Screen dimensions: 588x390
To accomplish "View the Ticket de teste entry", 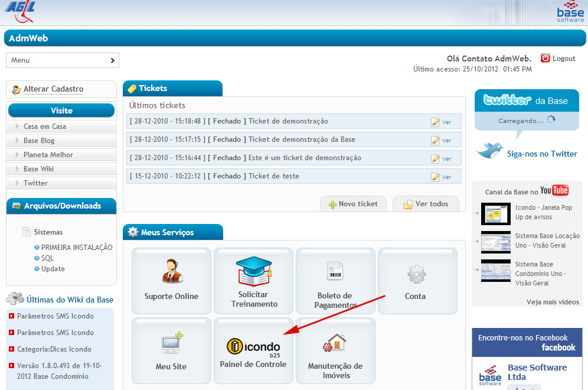I will 441,177.
